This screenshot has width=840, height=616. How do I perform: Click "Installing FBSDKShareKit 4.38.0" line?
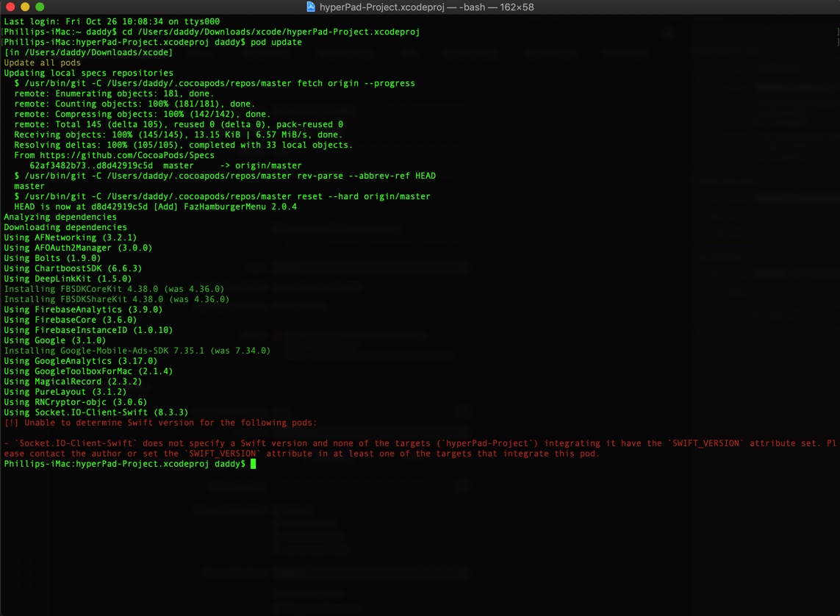point(116,299)
